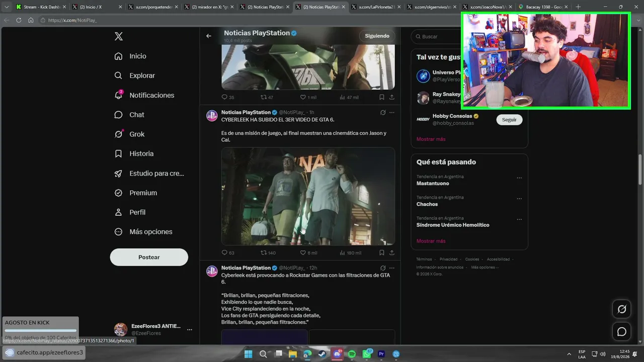Viewport: 644px width, 362px height.
Task: Open EzeeFlores account options menu
Action: 190,330
